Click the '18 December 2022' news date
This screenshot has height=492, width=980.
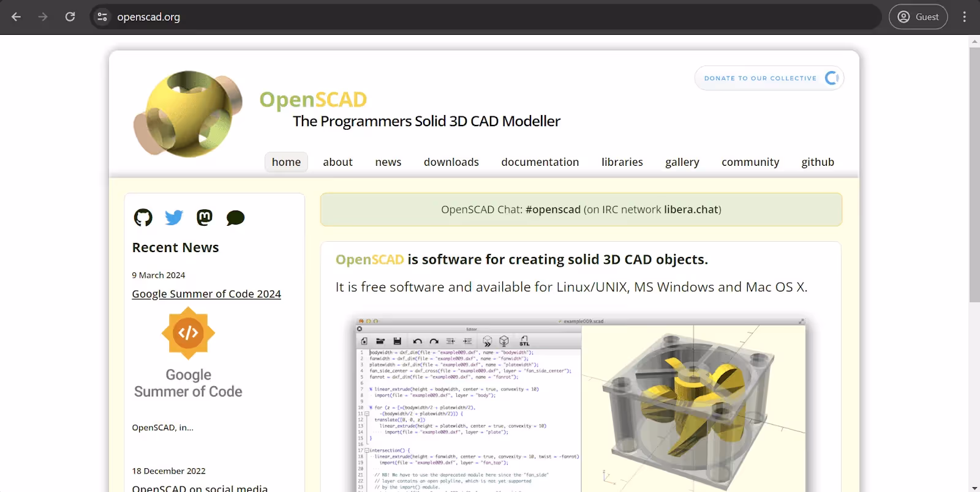point(169,471)
